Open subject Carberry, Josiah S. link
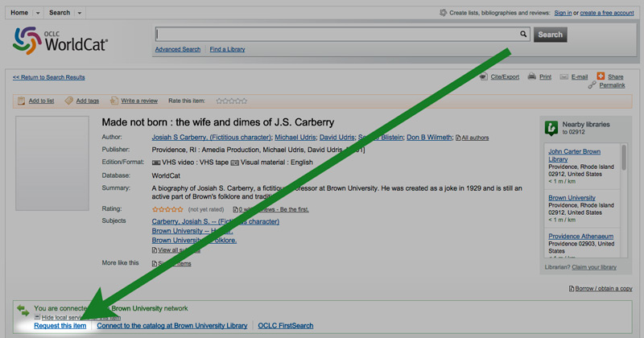Image resolution: width=644 pixels, height=338 pixels. 215,221
